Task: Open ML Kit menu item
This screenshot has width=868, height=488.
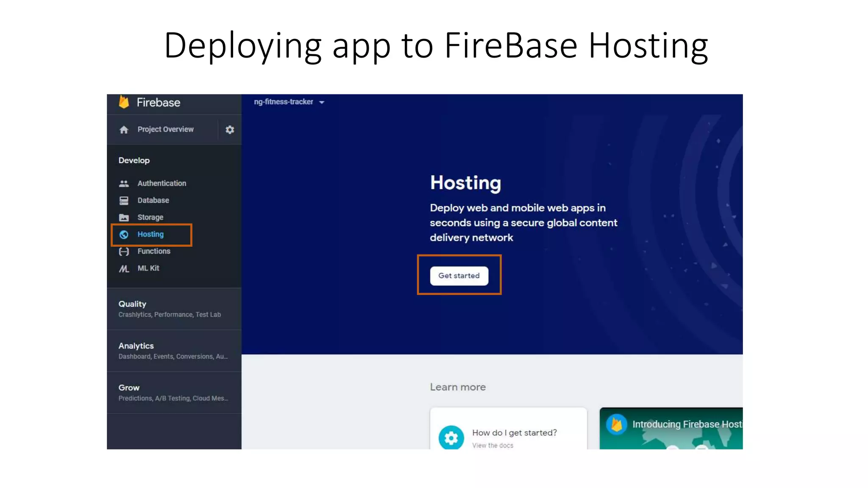Action: [x=148, y=268]
